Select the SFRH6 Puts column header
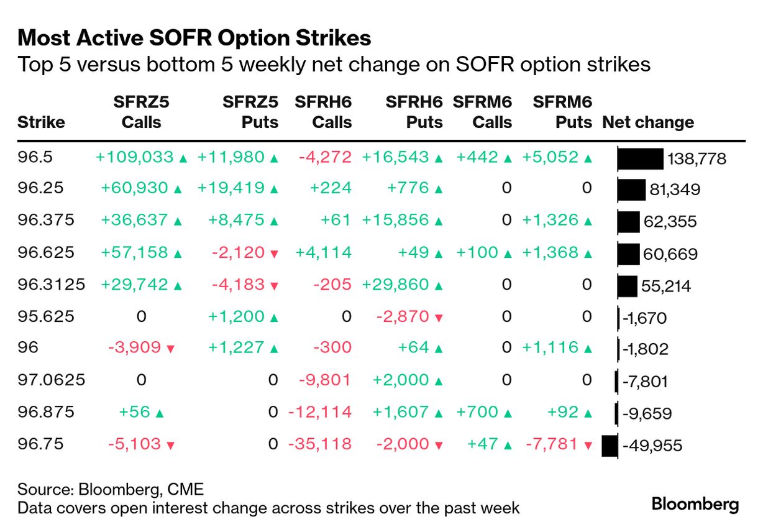Viewport: 763px width, 532px height. (x=414, y=112)
